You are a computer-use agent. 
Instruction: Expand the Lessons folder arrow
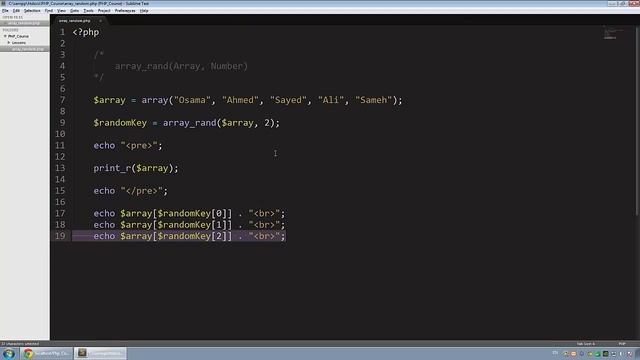[9, 42]
